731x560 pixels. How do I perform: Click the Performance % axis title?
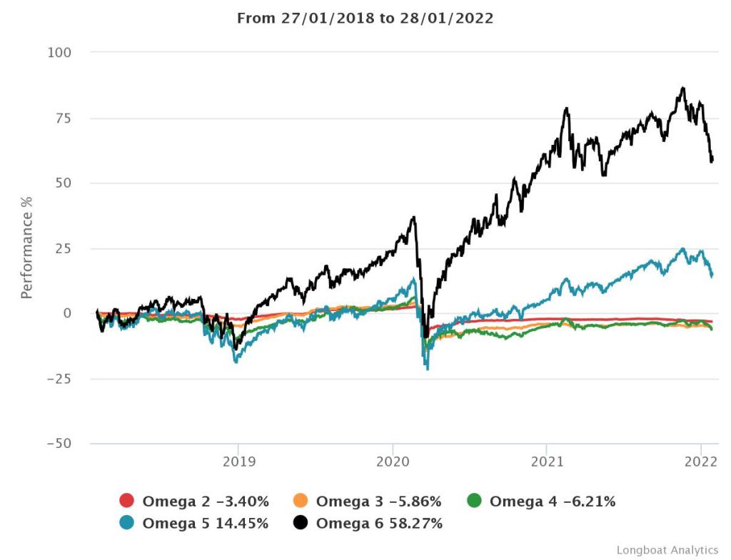click(27, 248)
